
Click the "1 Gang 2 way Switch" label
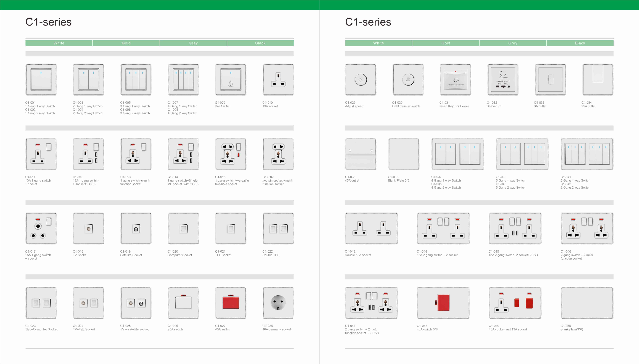[x=40, y=113]
